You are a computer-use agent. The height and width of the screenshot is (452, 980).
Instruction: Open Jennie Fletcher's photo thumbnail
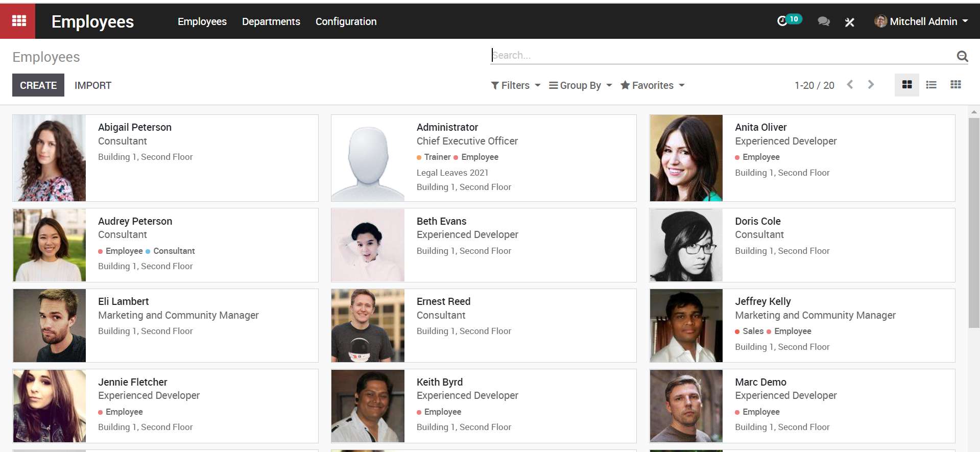50,406
